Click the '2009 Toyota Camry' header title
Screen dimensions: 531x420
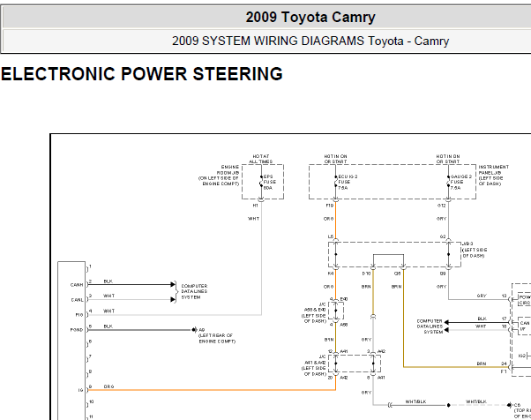tap(310, 18)
